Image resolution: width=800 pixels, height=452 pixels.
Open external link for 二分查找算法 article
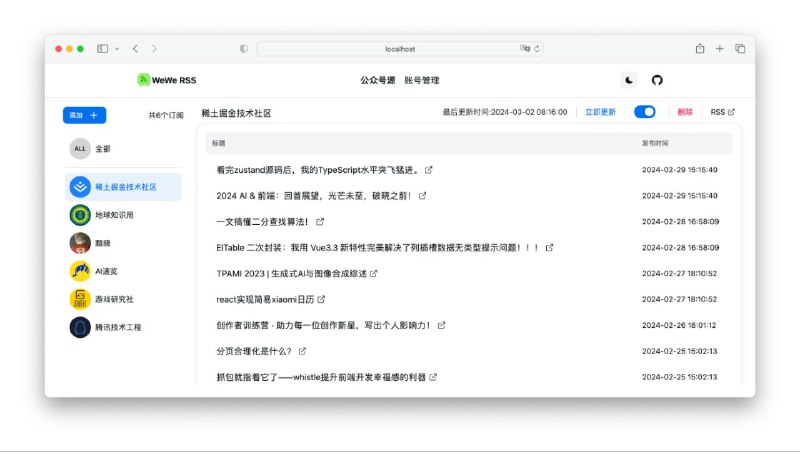tap(320, 222)
